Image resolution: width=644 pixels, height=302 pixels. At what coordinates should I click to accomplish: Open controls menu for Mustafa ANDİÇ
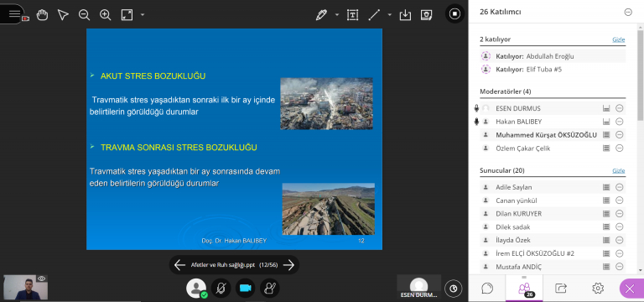click(x=620, y=267)
